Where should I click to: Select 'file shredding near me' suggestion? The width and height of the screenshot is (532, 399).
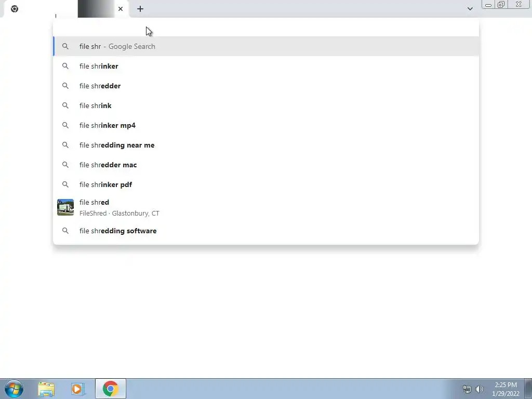tap(266, 145)
